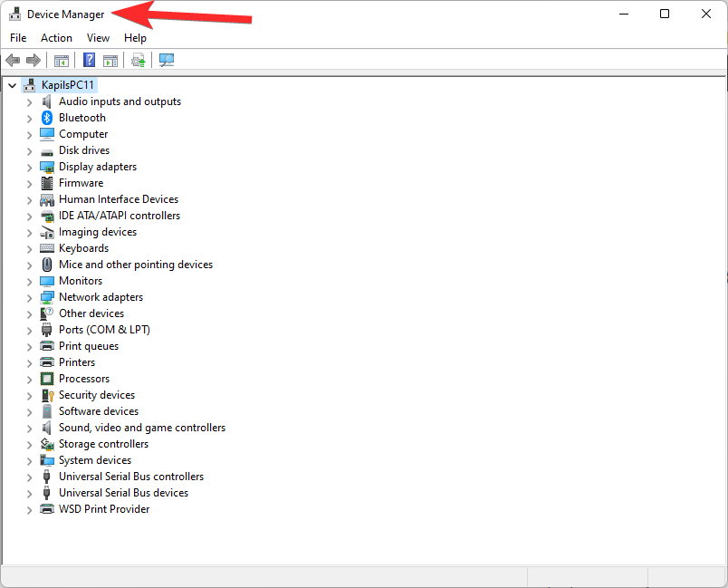Click the Processors chip icon
This screenshot has height=588, width=728.
(x=47, y=379)
